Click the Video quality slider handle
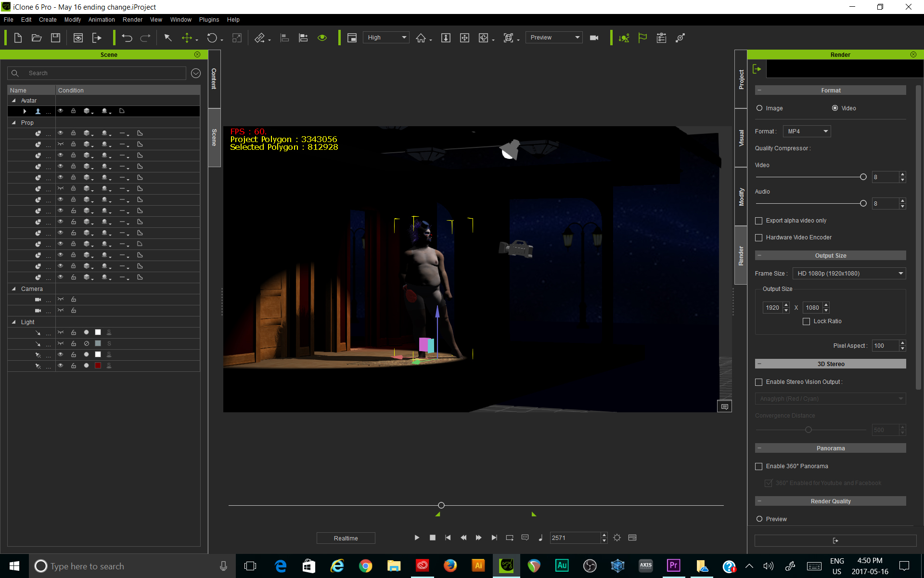The width and height of the screenshot is (924, 578). point(863,177)
